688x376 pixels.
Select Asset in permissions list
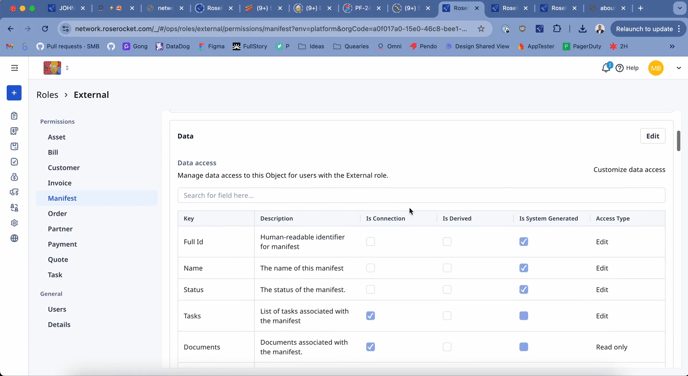click(x=57, y=137)
